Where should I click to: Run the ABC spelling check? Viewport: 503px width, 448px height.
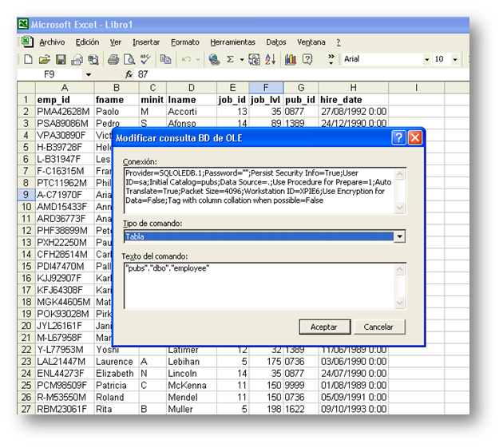pyautogui.click(x=145, y=59)
